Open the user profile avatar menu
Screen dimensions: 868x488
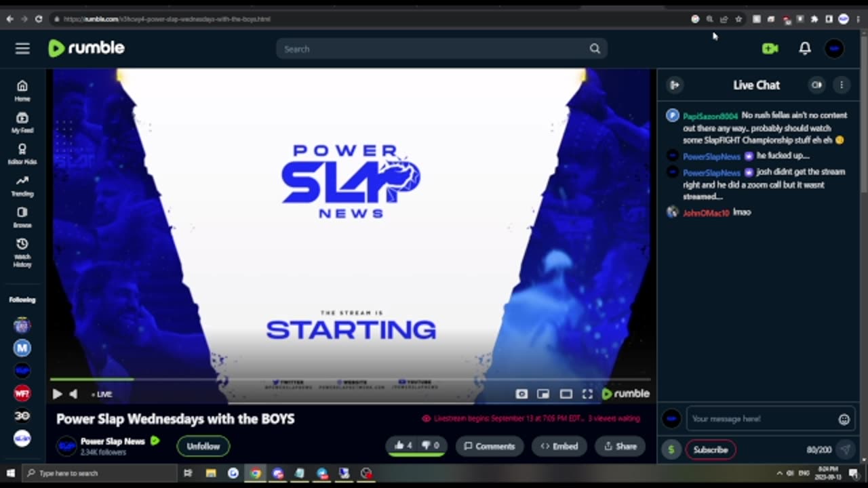(835, 49)
